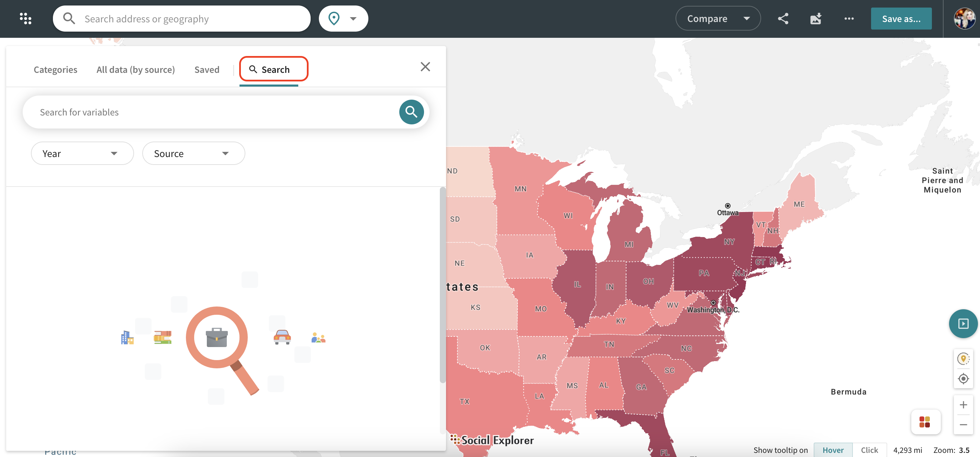The width and height of the screenshot is (980, 457).
Task: Click the export image download icon
Action: click(816, 18)
